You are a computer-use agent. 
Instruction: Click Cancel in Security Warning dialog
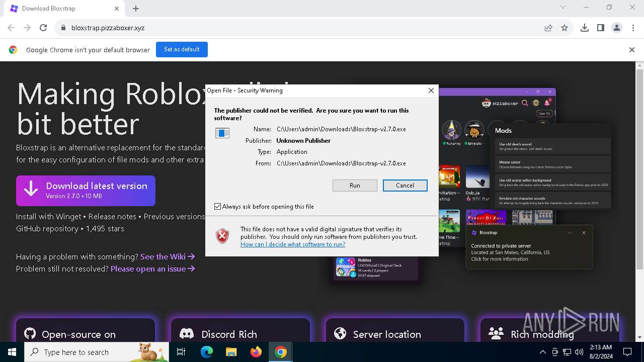coord(405,186)
